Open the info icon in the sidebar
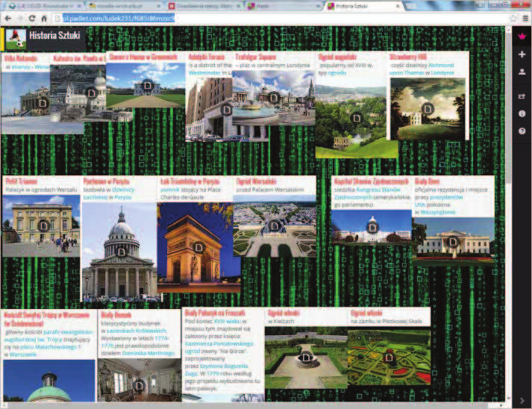 pyautogui.click(x=522, y=113)
